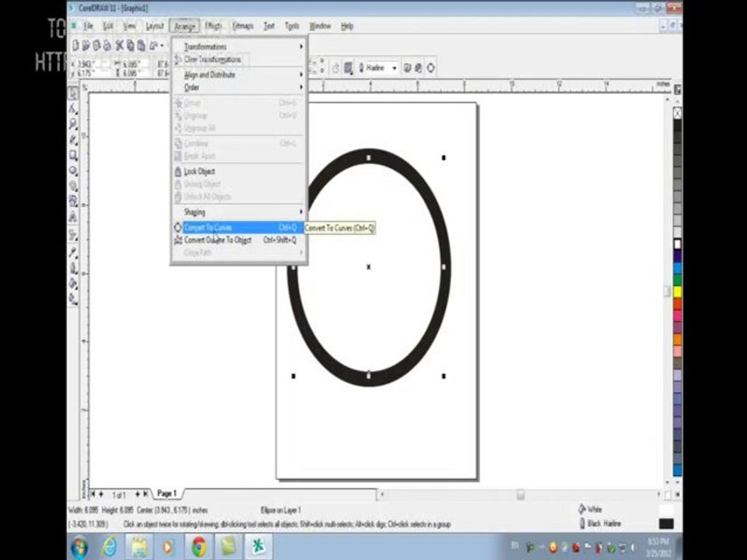
Task: Select the Fill tool
Action: (x=73, y=283)
